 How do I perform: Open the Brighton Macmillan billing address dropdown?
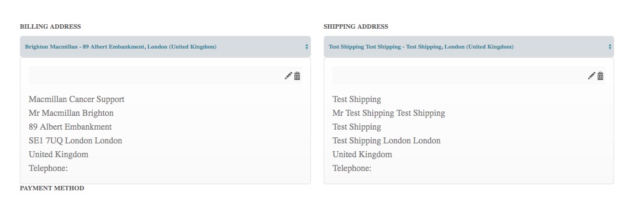165,47
